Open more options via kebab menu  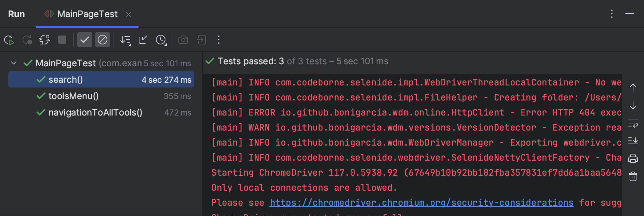point(612,14)
